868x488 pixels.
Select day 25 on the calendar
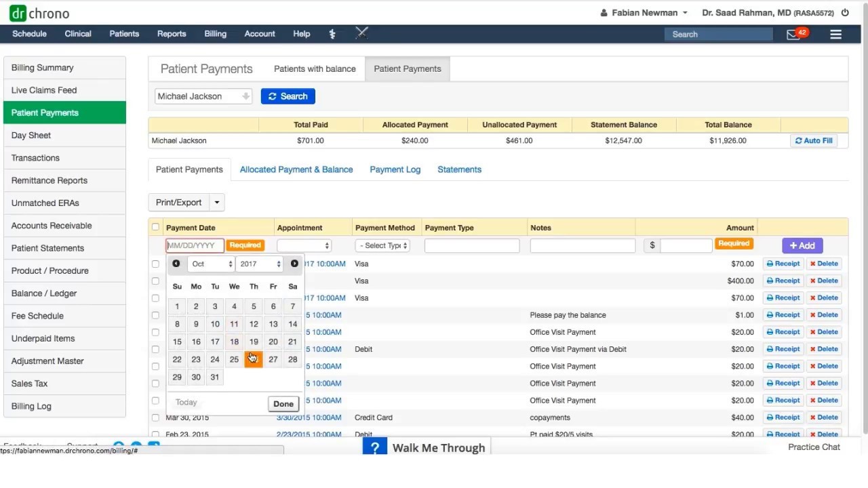tap(234, 359)
